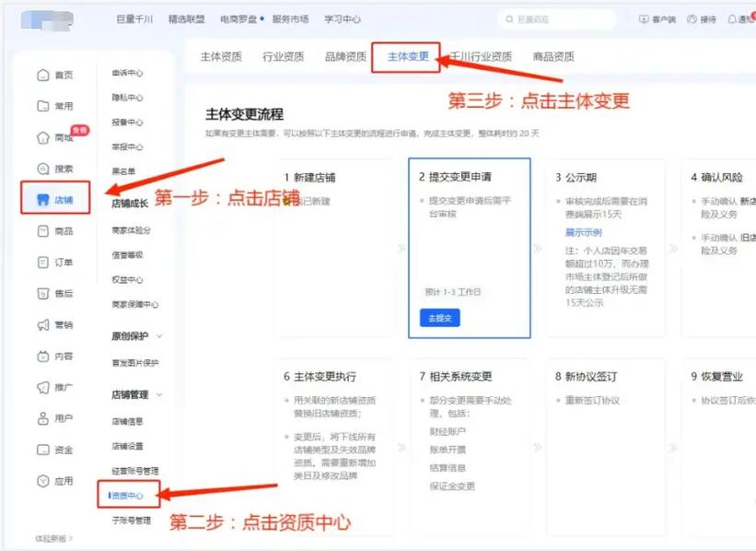Switch to the 主体变更 tab

(408, 56)
